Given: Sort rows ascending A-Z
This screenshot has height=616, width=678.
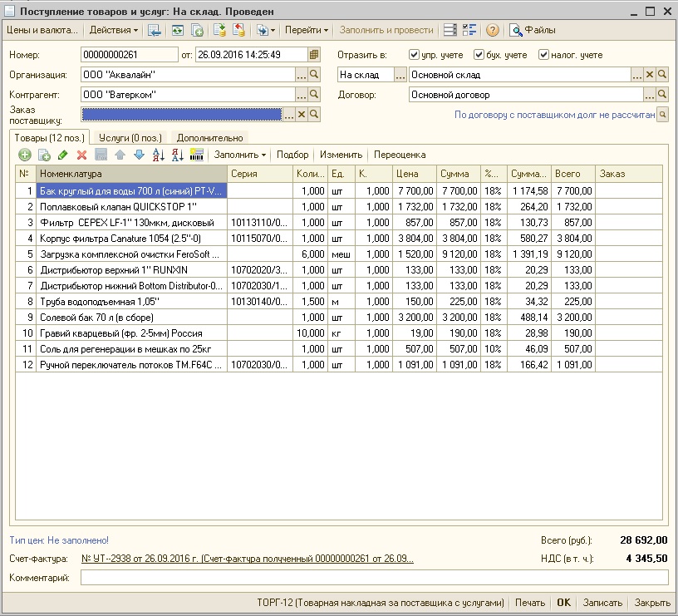Looking at the screenshot, I should 158,155.
